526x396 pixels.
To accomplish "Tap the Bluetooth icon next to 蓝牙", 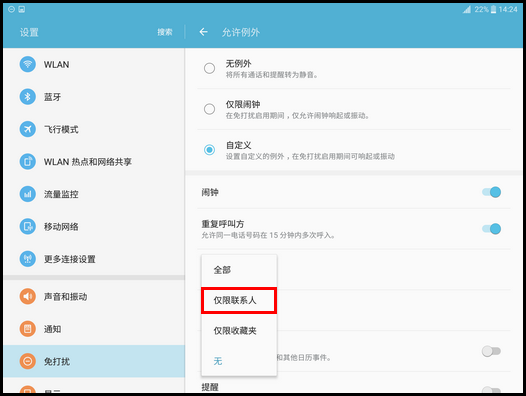I will click(x=28, y=97).
